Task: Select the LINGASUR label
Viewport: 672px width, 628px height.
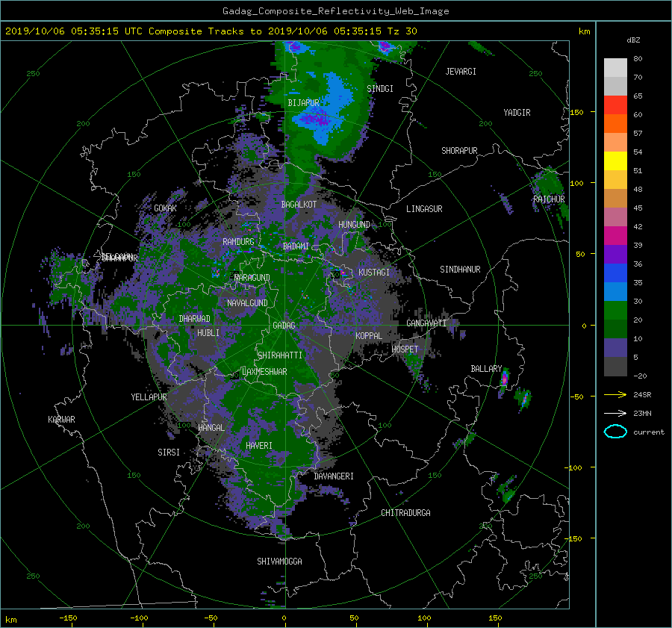Action: coord(424,209)
